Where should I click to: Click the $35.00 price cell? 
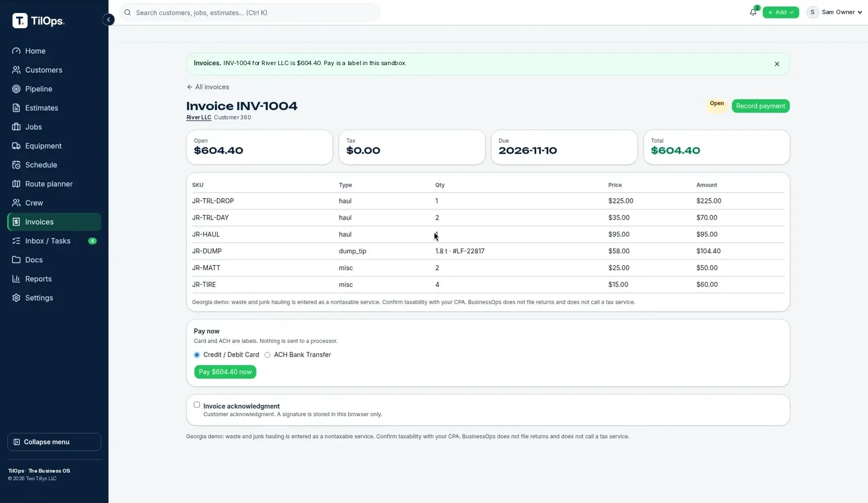point(619,218)
